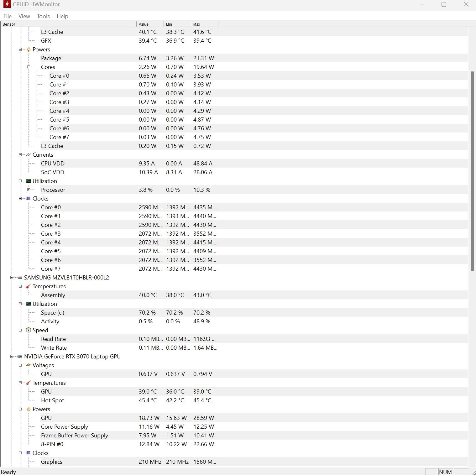This screenshot has width=476, height=475.
Task: Collapse the GPU Voltages node
Action: click(x=20, y=365)
